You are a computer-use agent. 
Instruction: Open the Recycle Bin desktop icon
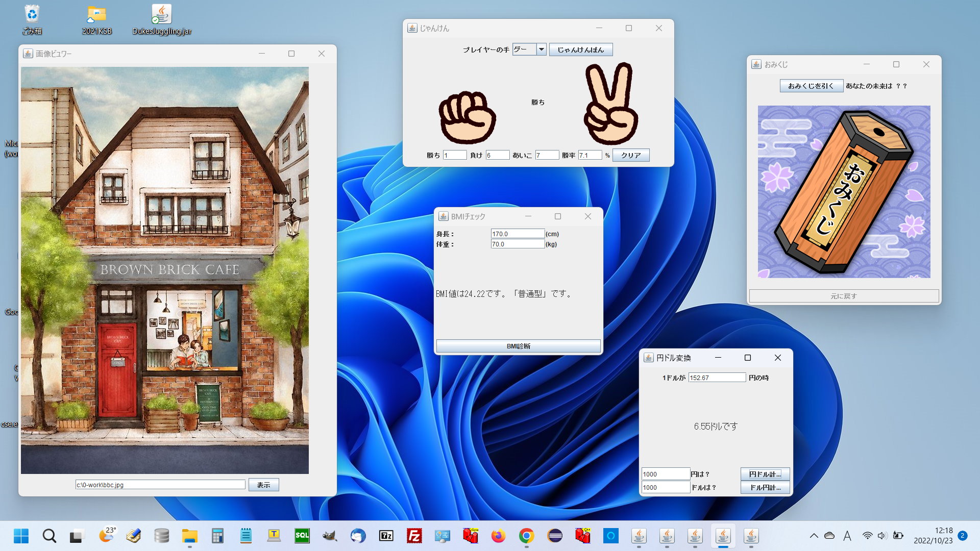pyautogui.click(x=32, y=19)
